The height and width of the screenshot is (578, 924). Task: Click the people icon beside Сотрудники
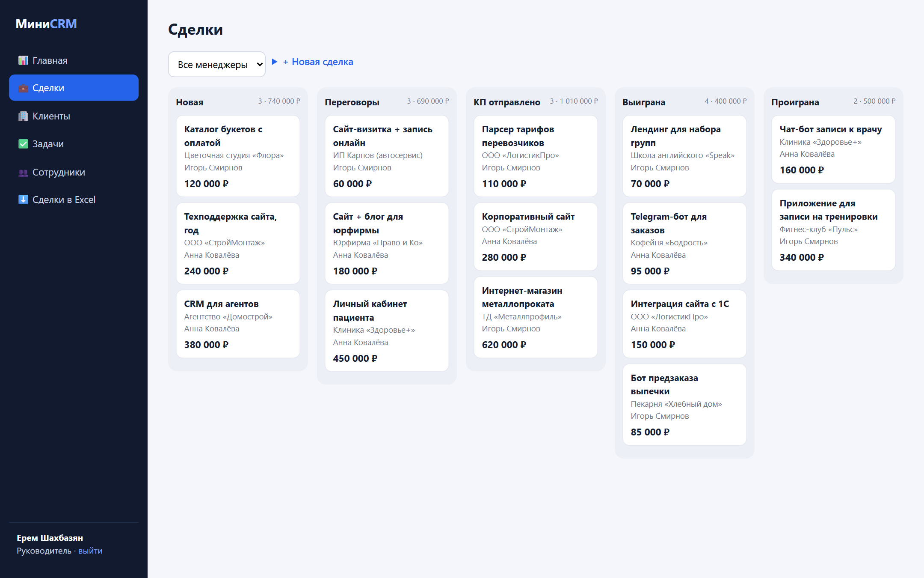[23, 173]
